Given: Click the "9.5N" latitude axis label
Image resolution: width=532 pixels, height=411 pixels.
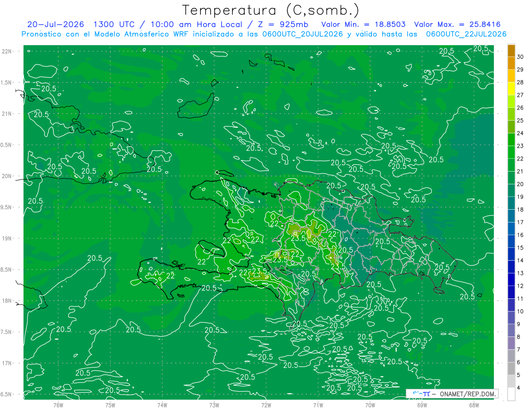Looking at the screenshot, I should coord(7,207).
